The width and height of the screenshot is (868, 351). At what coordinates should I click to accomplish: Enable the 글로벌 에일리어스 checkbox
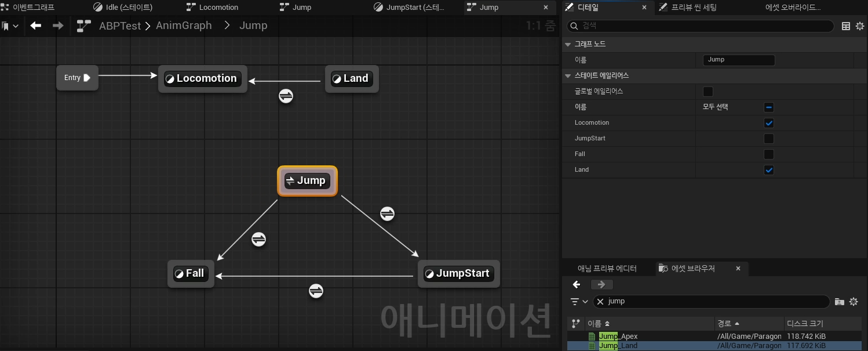click(707, 92)
